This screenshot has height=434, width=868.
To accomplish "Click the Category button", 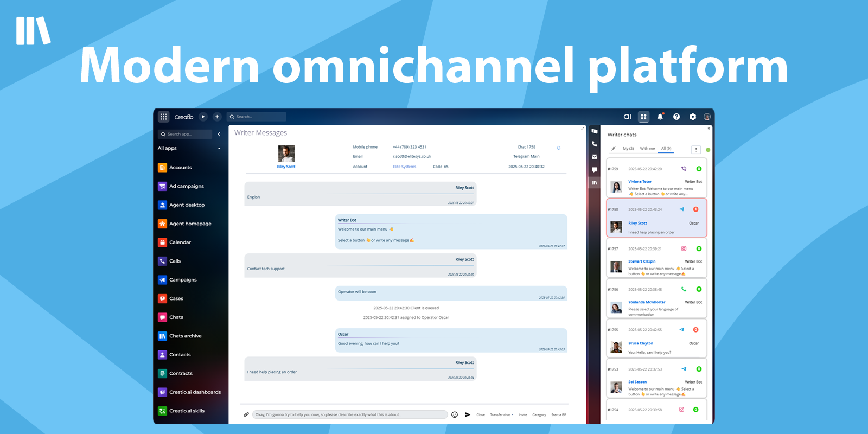I will [x=539, y=415].
